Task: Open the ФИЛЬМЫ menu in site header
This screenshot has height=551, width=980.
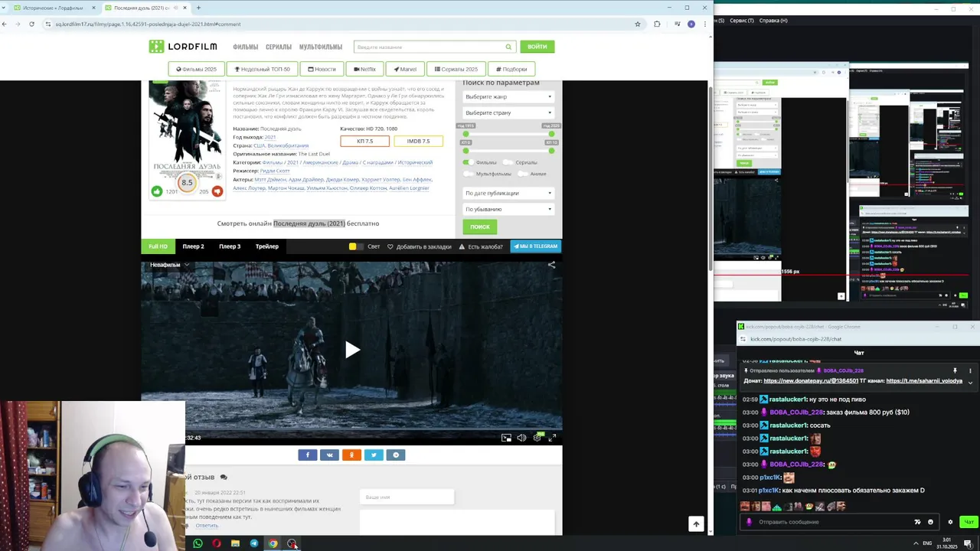Action: [246, 47]
